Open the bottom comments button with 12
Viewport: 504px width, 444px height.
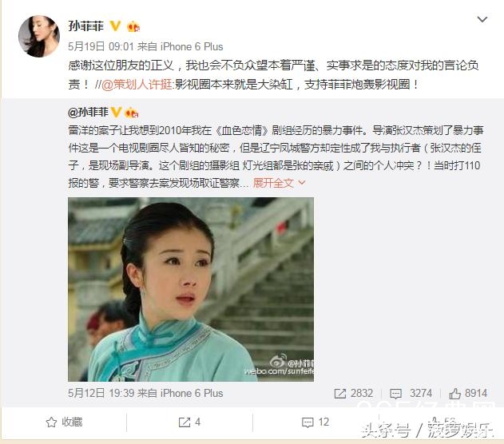coord(315,422)
